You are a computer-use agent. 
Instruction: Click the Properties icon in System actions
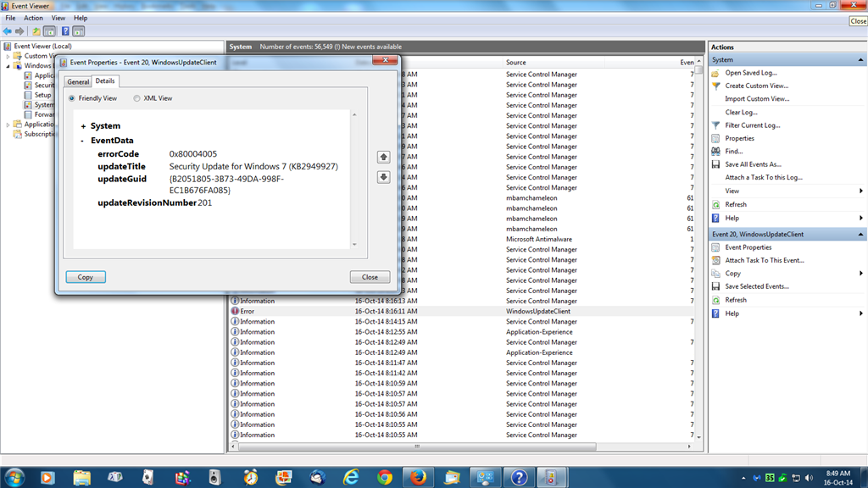715,138
